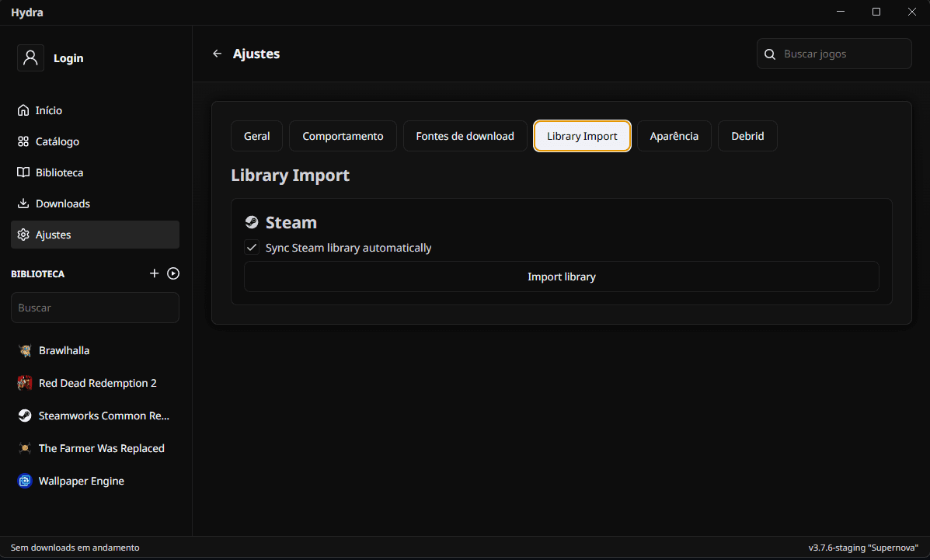Disable Sync Steam library automatically

252,247
